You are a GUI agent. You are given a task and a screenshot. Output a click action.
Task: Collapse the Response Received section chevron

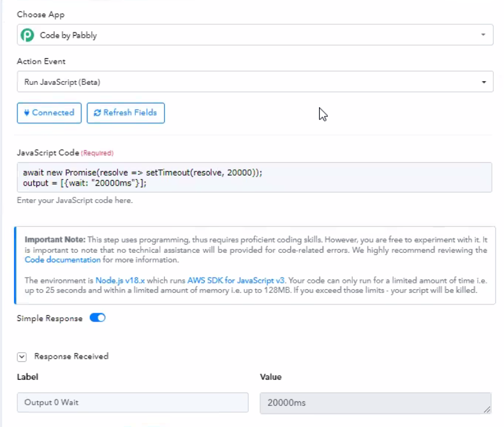coord(22,357)
